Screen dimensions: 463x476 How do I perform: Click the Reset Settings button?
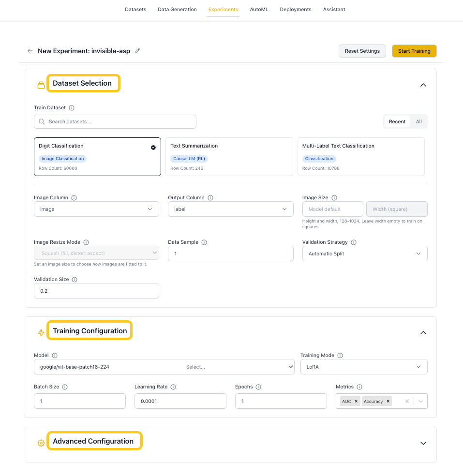click(362, 51)
